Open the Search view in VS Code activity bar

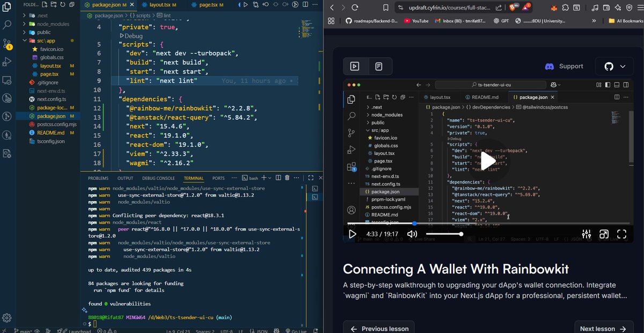(x=7, y=25)
